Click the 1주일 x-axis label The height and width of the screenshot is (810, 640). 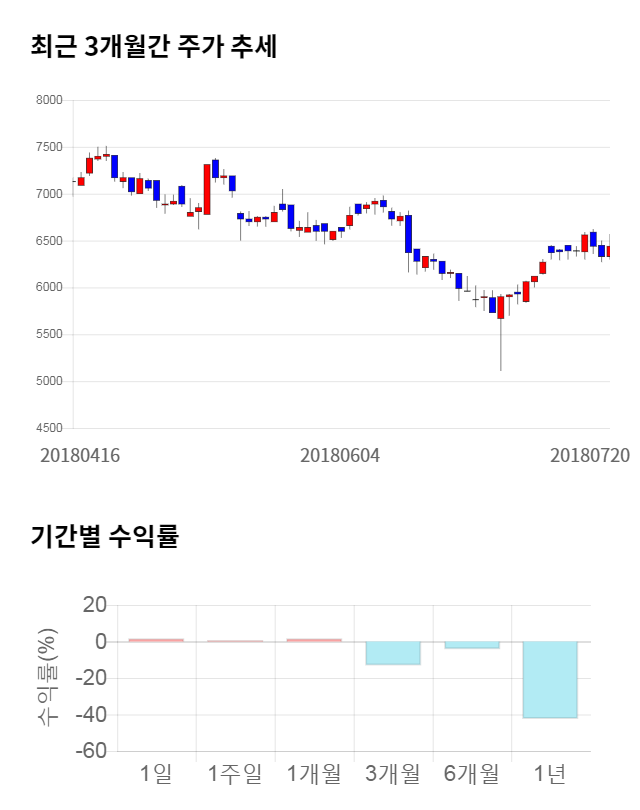[235, 773]
